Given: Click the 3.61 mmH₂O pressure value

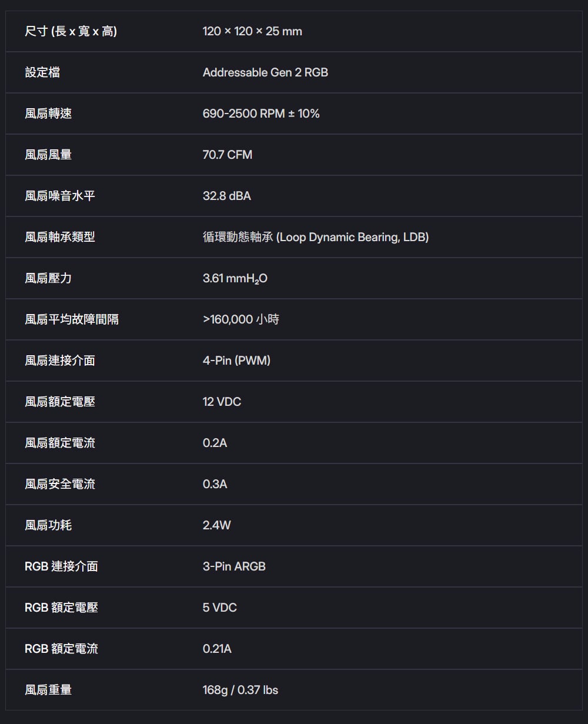Looking at the screenshot, I should pyautogui.click(x=235, y=278).
